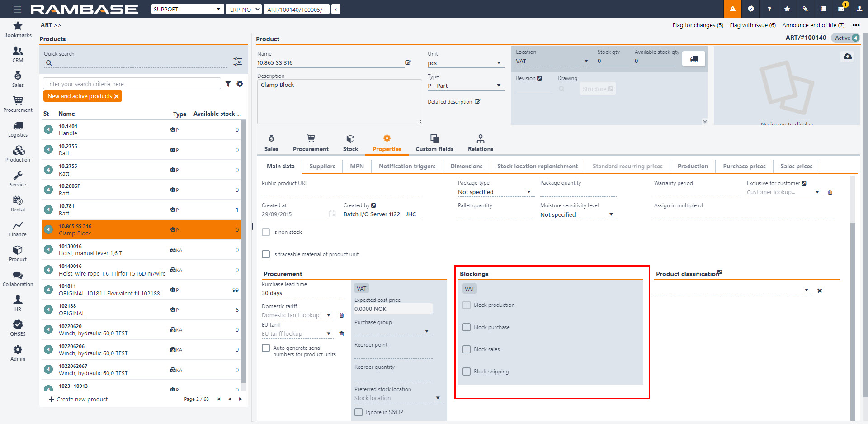The image size is (868, 424).
Task: Delete the Domestic tariff with trash icon
Action: 342,315
